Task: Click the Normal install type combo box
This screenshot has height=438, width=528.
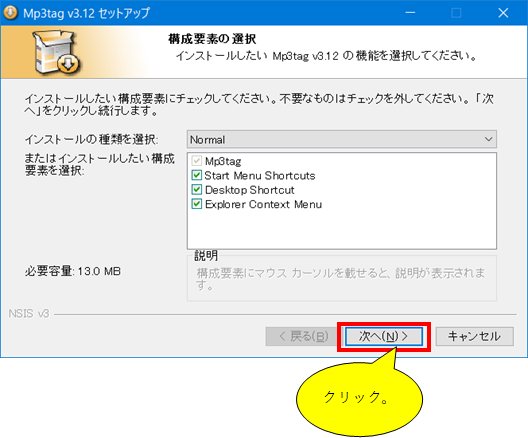Action: [x=341, y=139]
